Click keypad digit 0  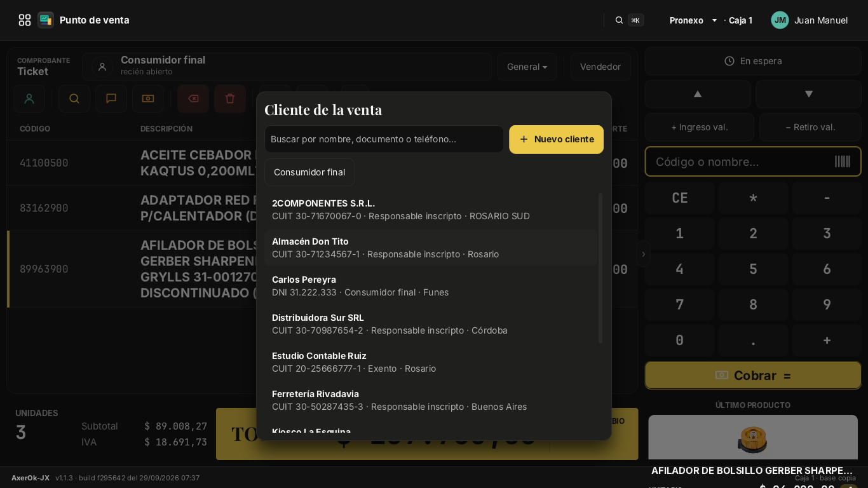pyautogui.click(x=680, y=340)
